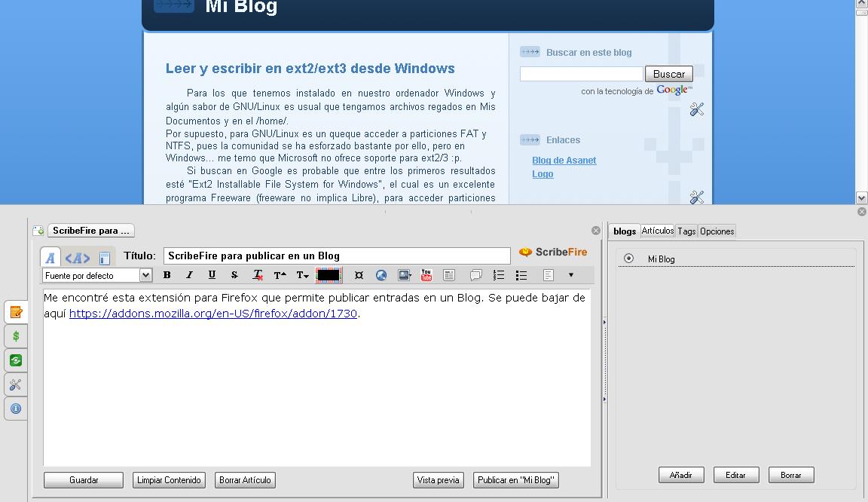Switch to the blogs tab
868x502 pixels.
tap(625, 231)
